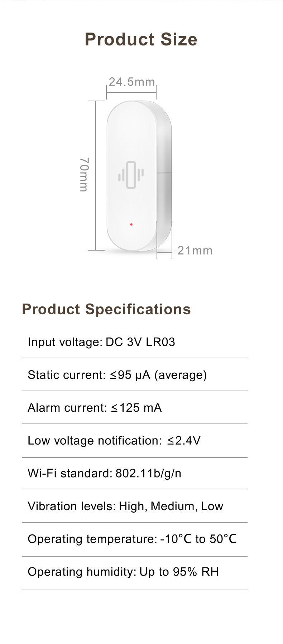Select the 70mm height label
This screenshot has width=283, height=644.
point(84,174)
